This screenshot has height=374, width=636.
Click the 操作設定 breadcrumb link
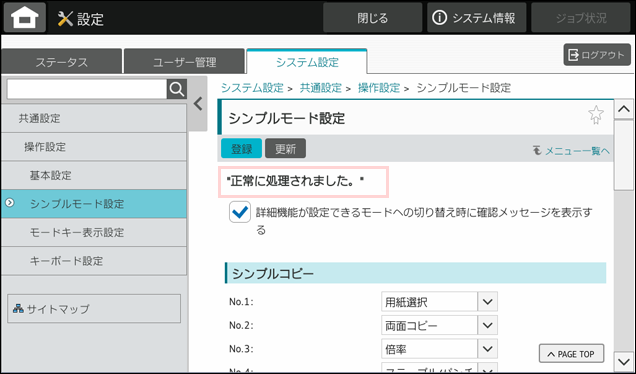[379, 88]
